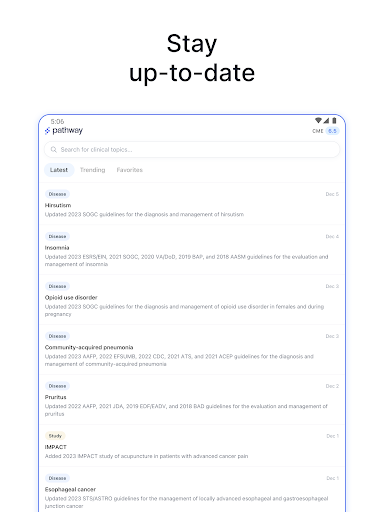This screenshot has height=512, width=384.
Task: View the Opioid use disorder update
Action: coord(192,300)
